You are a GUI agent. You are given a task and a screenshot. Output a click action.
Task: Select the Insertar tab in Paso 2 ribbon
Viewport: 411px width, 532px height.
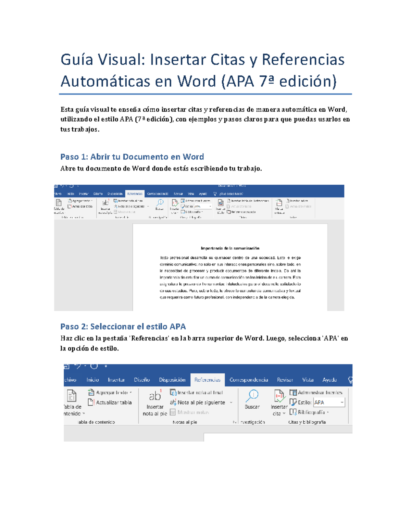[116, 380]
